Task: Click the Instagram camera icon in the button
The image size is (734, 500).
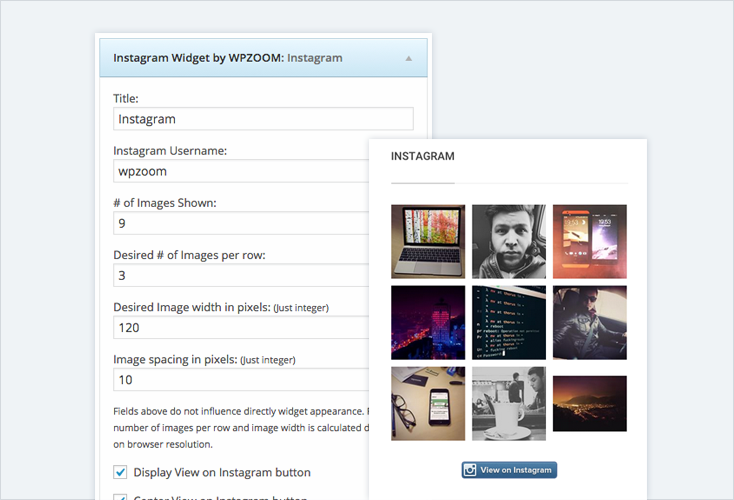Action: coord(470,470)
